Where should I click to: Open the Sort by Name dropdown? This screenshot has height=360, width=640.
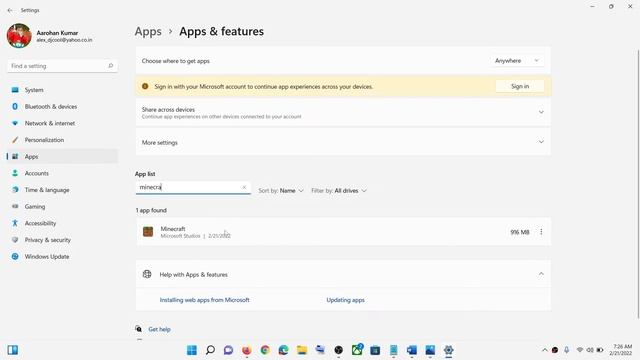[281, 191]
